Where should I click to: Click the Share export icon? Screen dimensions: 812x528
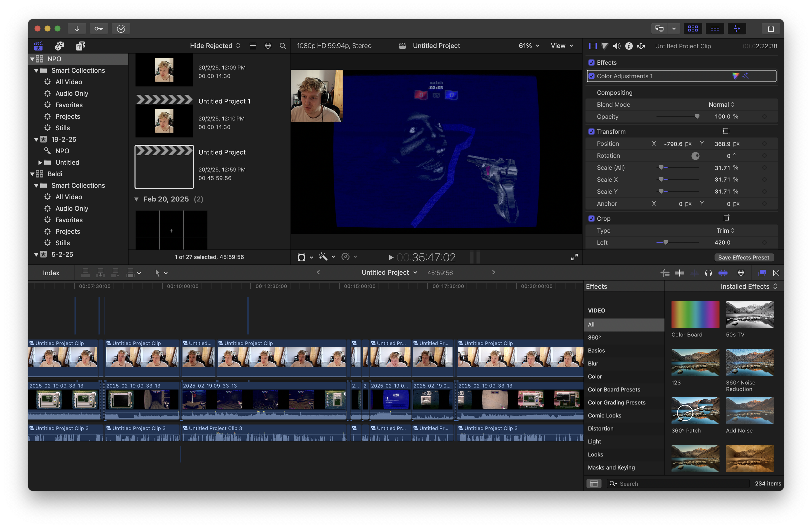771,29
